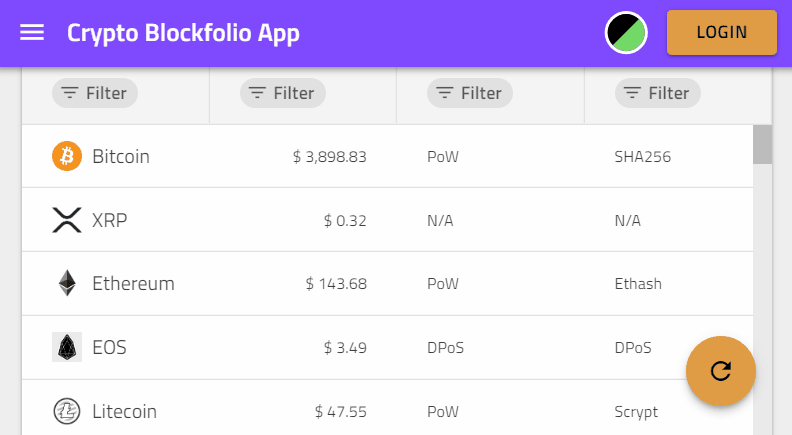
Task: Open the hamburger navigation menu
Action: [x=32, y=32]
